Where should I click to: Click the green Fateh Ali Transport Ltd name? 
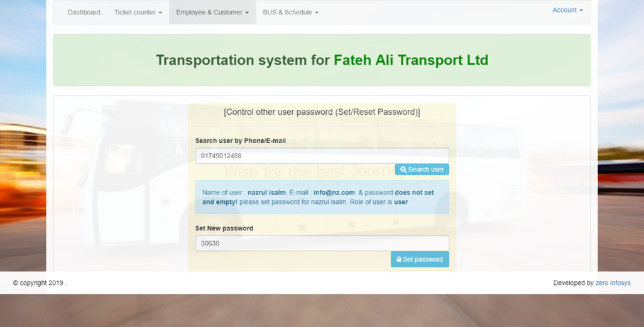click(x=410, y=60)
